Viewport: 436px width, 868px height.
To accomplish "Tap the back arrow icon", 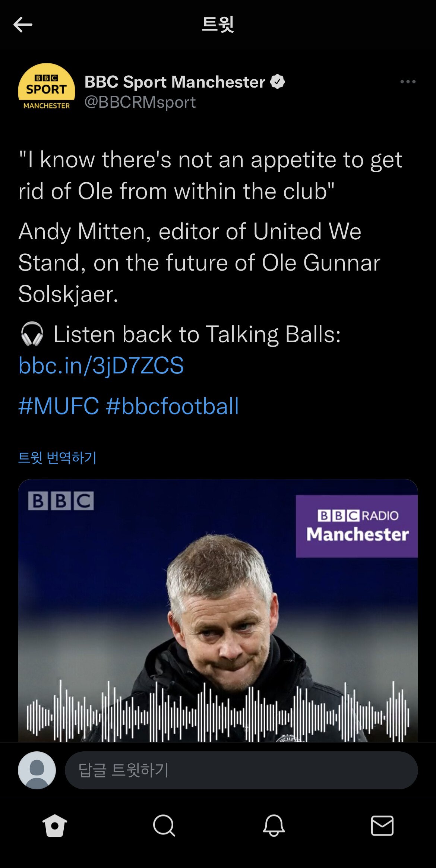I will click(x=23, y=25).
